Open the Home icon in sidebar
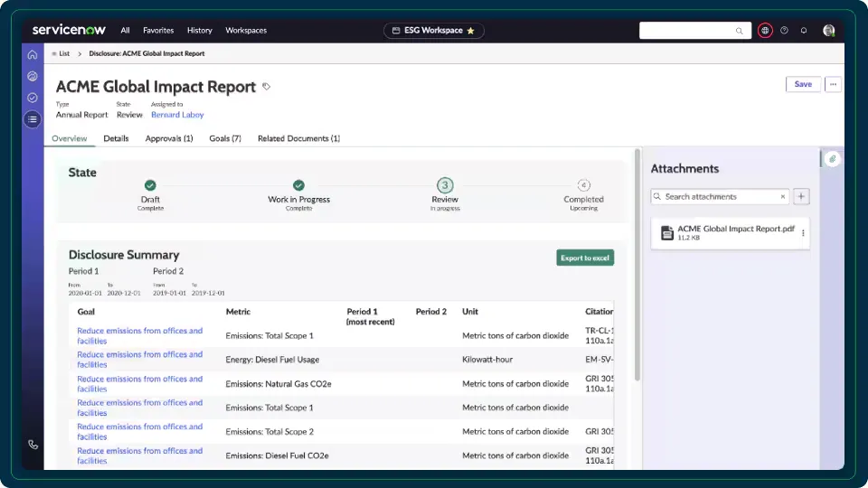 pos(33,54)
